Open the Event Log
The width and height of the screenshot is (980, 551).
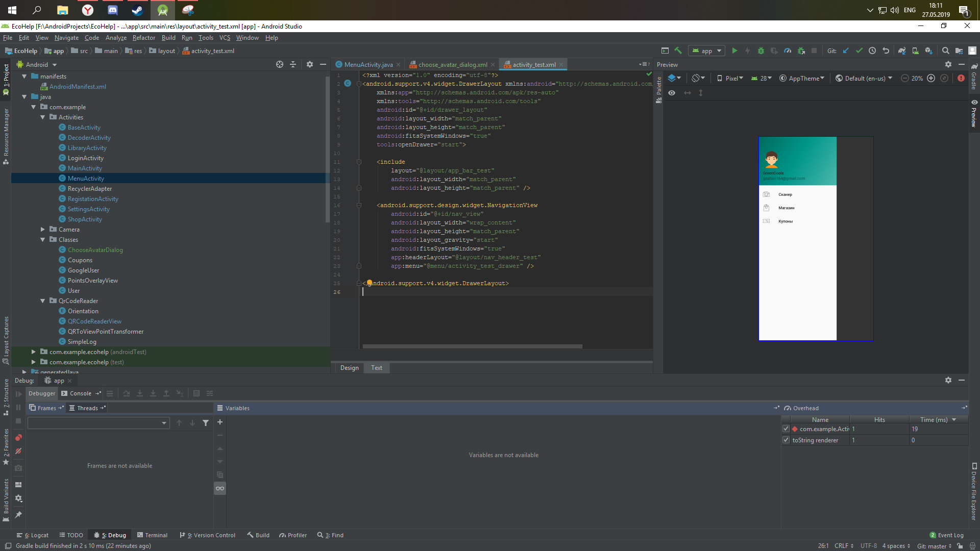click(947, 535)
